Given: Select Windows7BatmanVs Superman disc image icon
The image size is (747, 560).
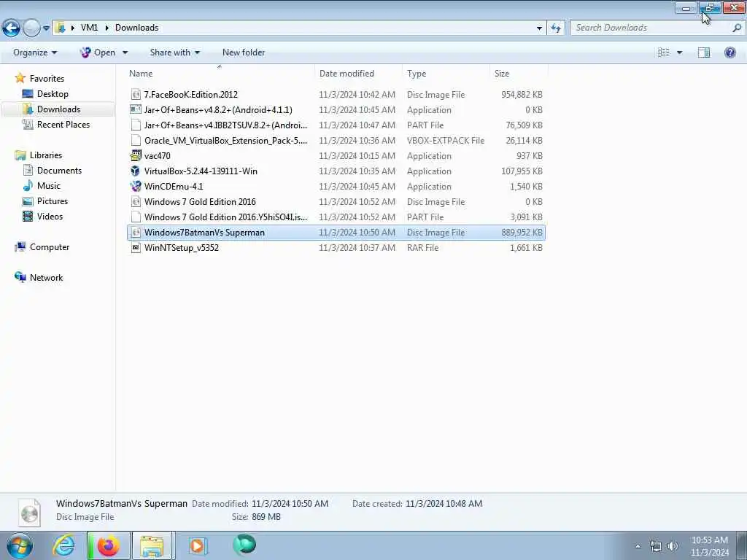Looking at the screenshot, I should (136, 233).
